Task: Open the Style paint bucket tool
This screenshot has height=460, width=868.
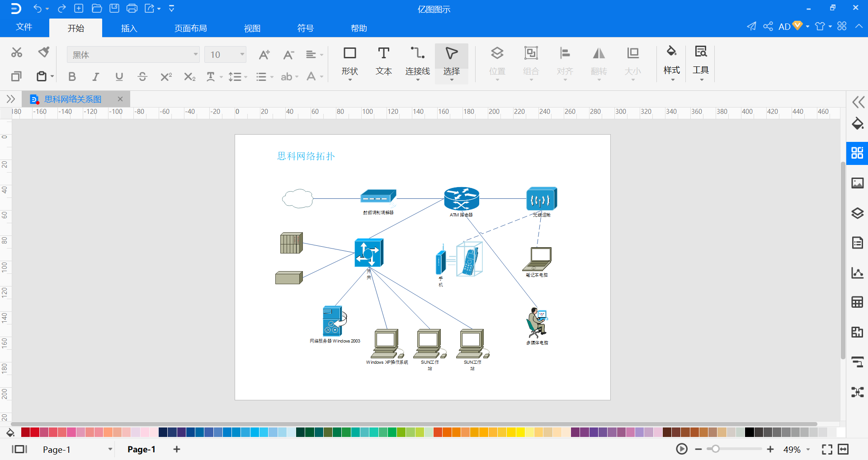Action: 672,62
